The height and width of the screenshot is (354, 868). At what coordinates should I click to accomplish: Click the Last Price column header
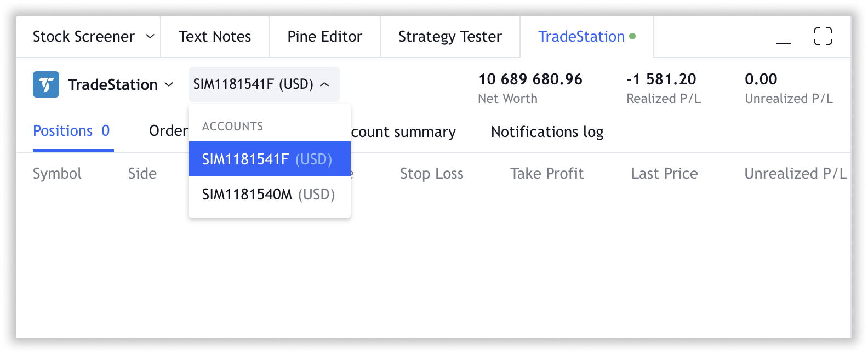[664, 174]
